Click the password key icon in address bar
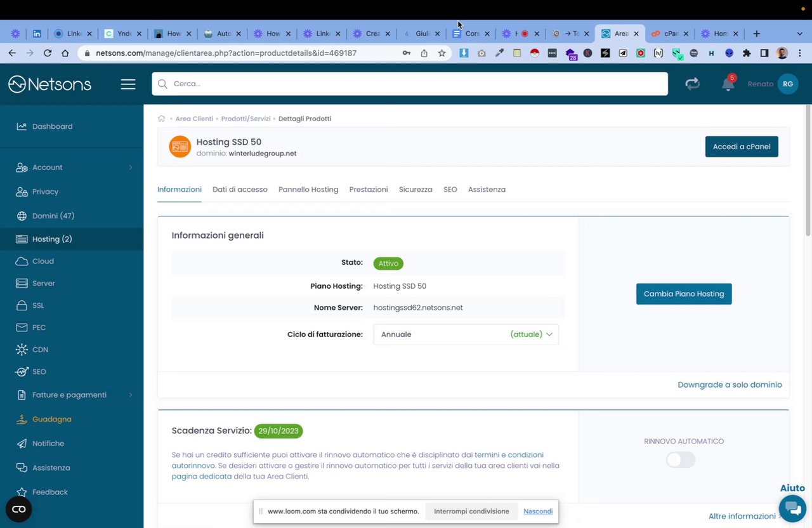 406,53
